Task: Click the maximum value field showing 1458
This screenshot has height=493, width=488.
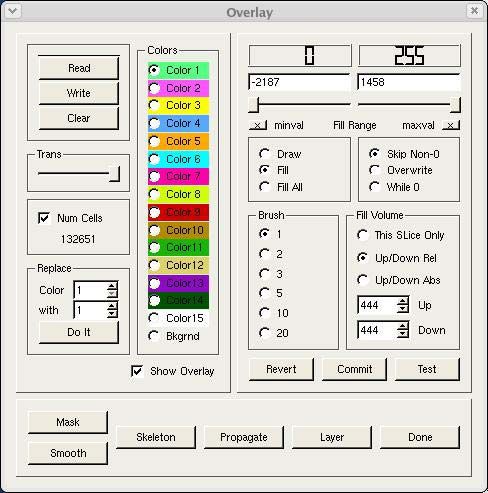Action: pyautogui.click(x=409, y=82)
